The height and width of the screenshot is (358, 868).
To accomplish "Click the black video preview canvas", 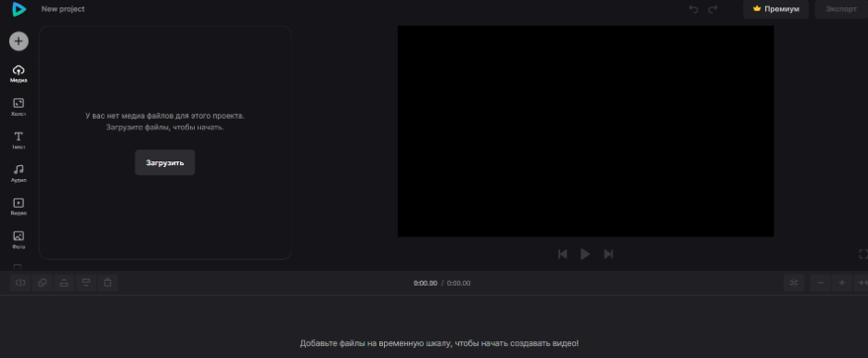I will pyautogui.click(x=586, y=131).
